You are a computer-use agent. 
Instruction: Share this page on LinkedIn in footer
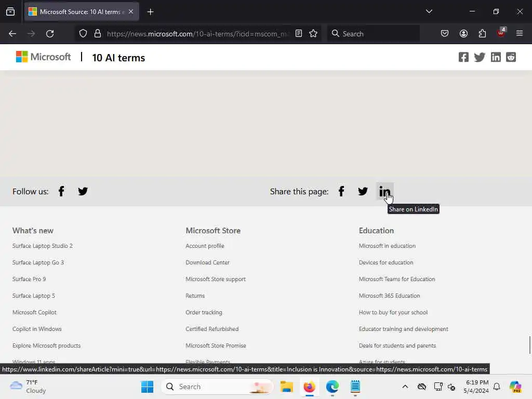point(384,191)
